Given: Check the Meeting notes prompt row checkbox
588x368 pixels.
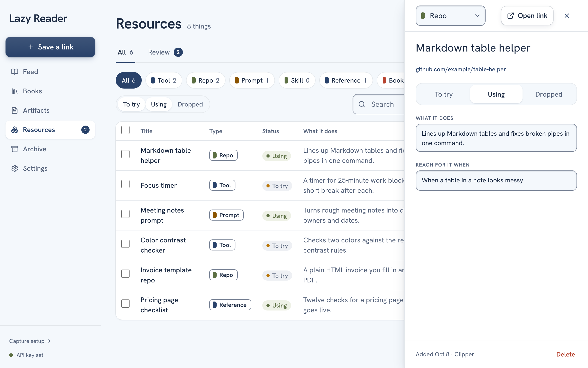Looking at the screenshot, I should pyautogui.click(x=125, y=214).
